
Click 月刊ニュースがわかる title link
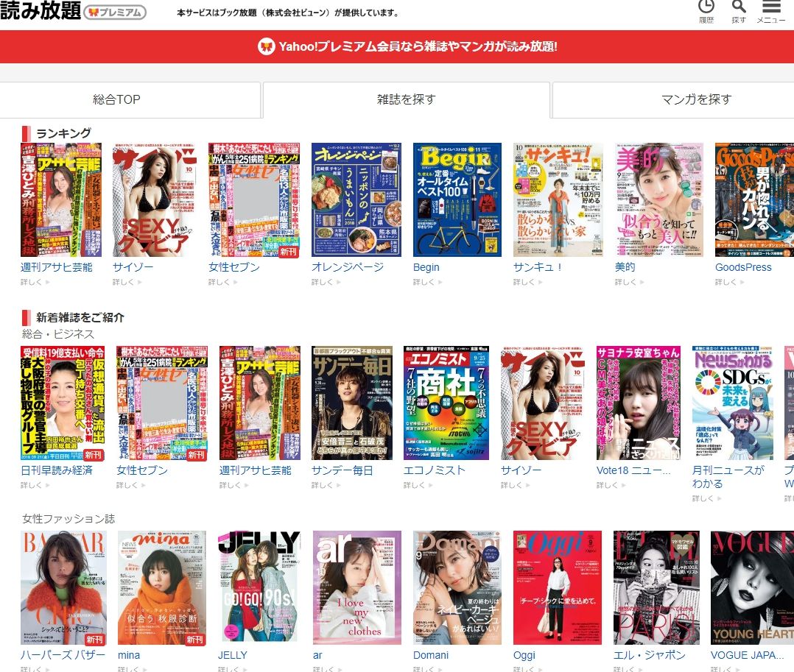point(728,477)
